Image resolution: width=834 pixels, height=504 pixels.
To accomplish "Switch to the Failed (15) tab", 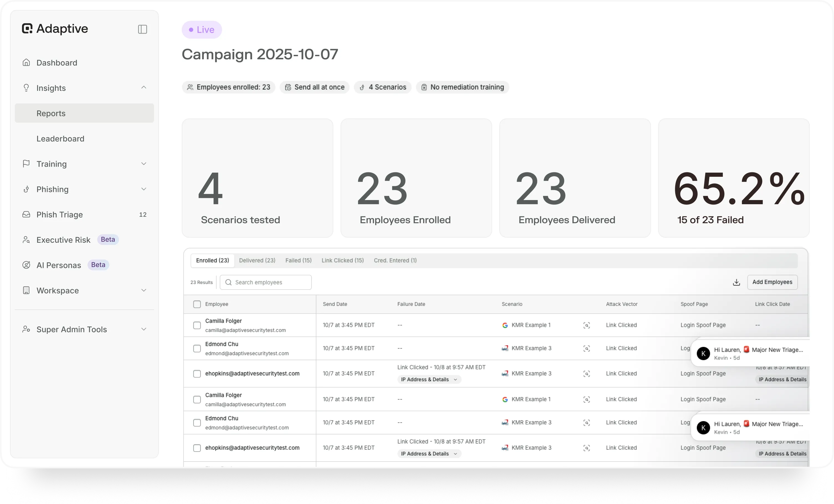I will coord(298,260).
